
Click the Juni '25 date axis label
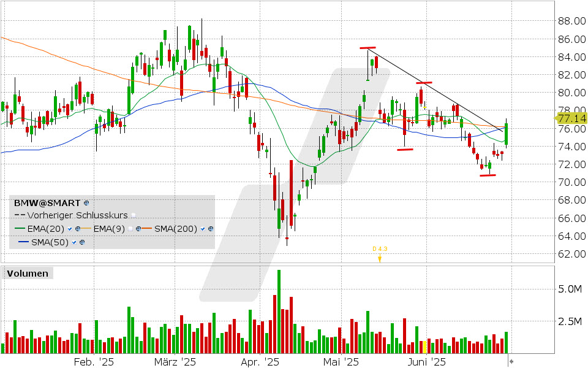[427, 362]
